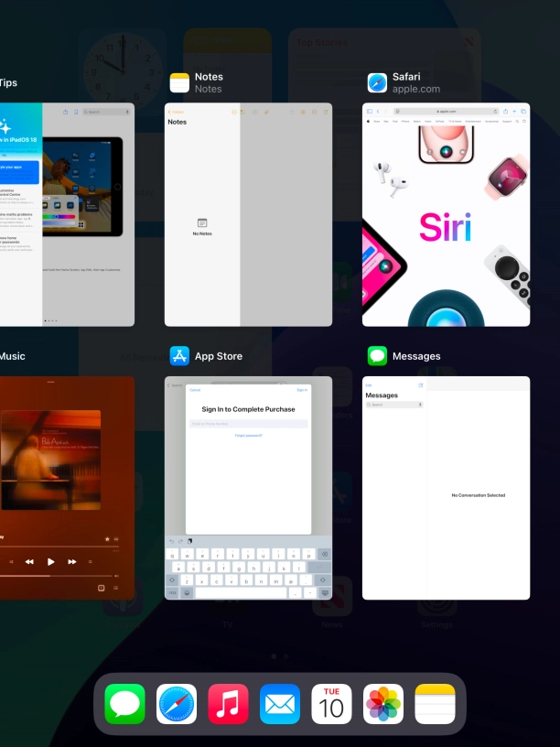Tap the Safari compass icon above its card

click(x=377, y=83)
